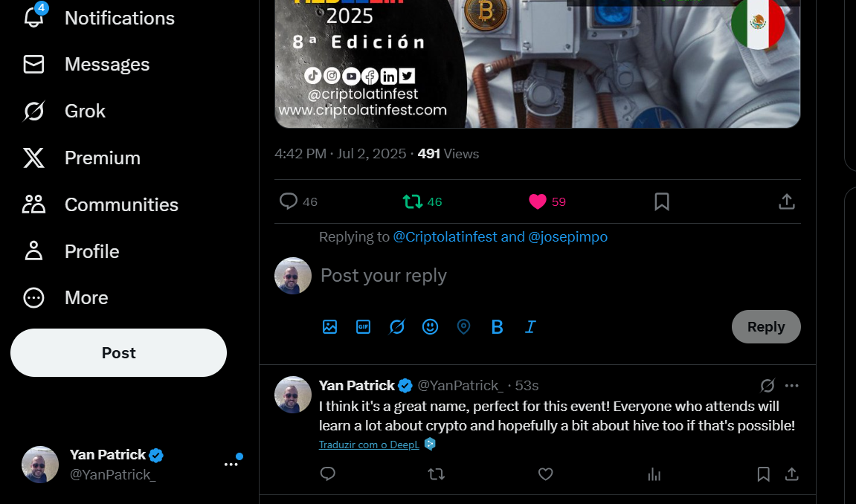Toggle bold formatting in reply

(497, 327)
